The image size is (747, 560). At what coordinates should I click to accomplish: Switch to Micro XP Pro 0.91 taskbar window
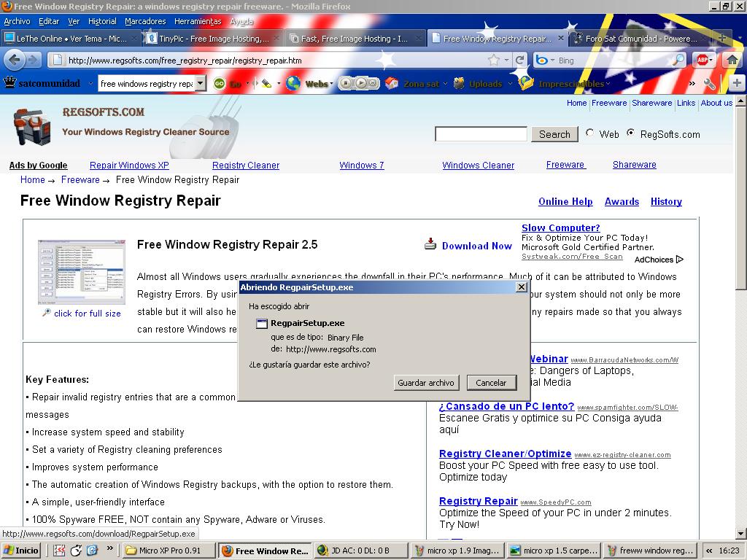[x=169, y=551]
